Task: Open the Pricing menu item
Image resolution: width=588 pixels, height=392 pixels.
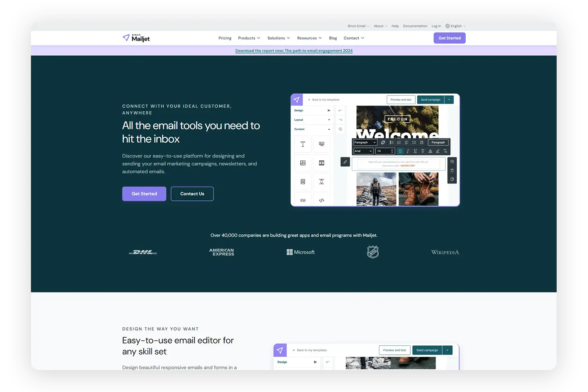Action: coord(225,38)
